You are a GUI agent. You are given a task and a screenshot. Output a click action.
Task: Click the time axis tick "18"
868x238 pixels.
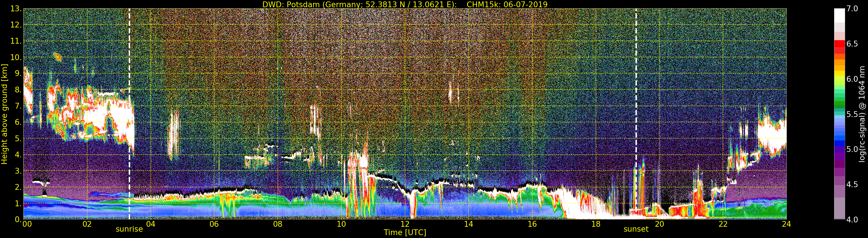tap(596, 224)
